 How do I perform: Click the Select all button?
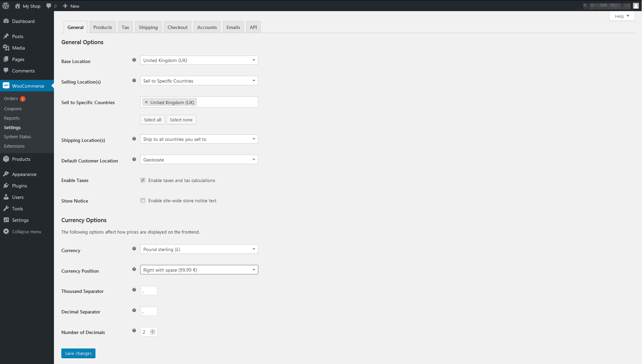pos(152,120)
